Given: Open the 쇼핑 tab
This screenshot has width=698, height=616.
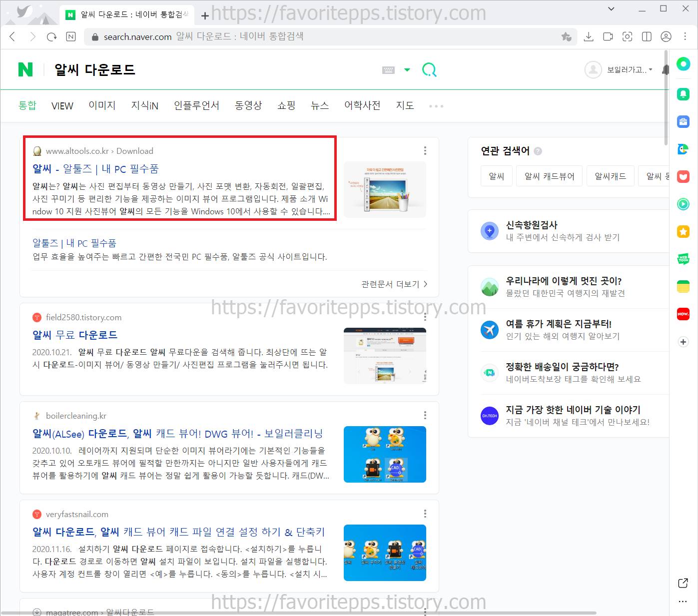Looking at the screenshot, I should pos(286,105).
